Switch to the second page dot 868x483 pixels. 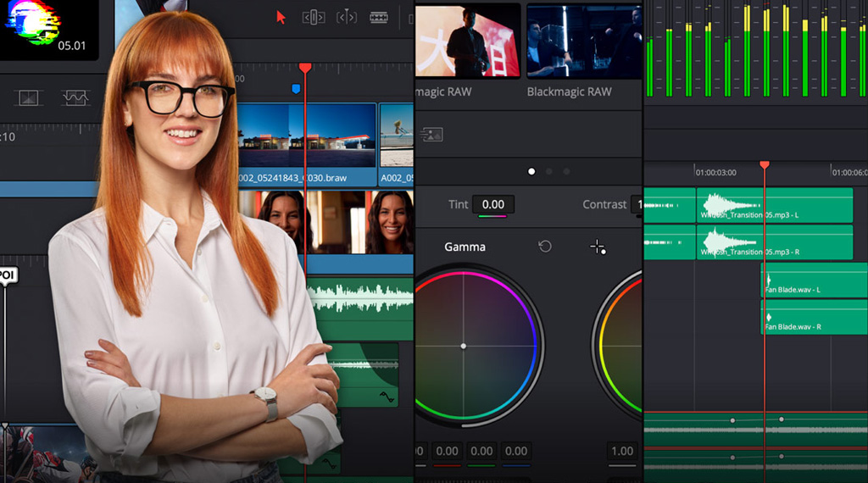pos(549,171)
